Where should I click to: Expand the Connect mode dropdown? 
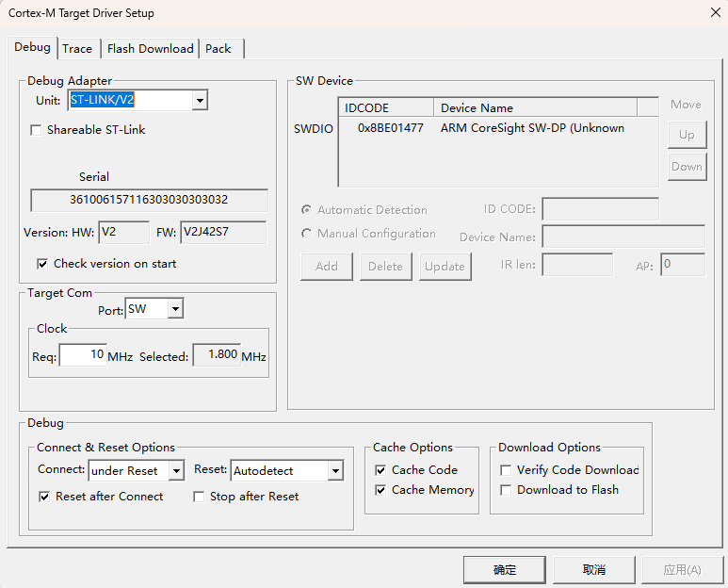[x=176, y=470]
